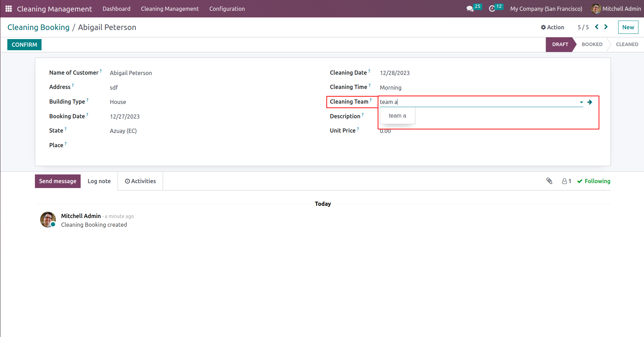Screen dimensions: 644x337
Task: Click Mitchell Admin avatar in chatter message
Action: click(x=48, y=220)
